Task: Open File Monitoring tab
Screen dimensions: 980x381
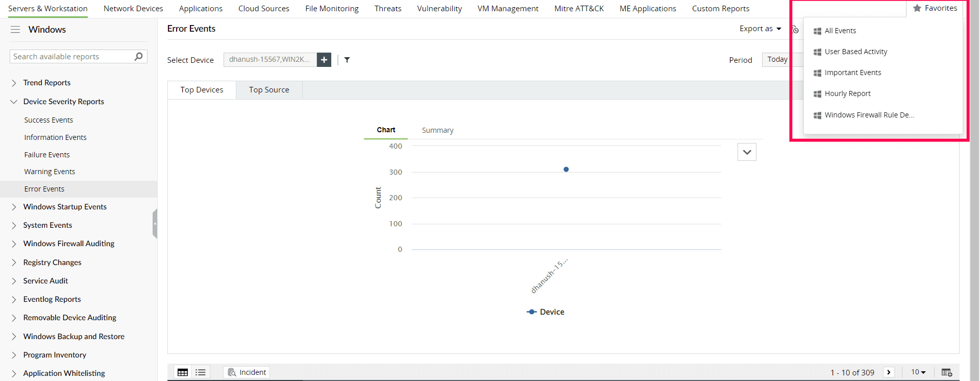Action: pyautogui.click(x=332, y=9)
